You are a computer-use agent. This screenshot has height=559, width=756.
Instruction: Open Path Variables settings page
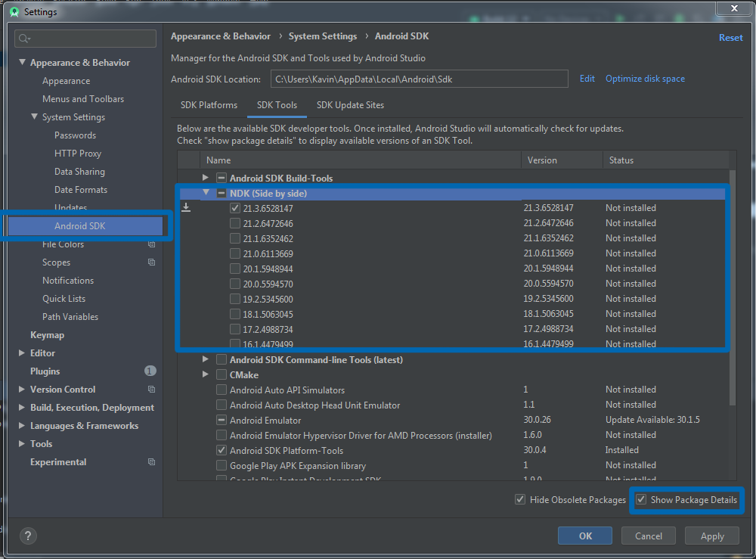[70, 317]
